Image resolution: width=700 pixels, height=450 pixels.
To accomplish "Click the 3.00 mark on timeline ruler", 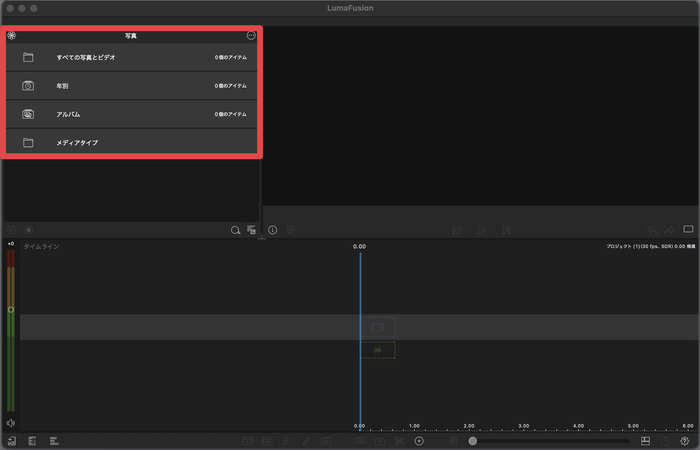I will coord(524,426).
